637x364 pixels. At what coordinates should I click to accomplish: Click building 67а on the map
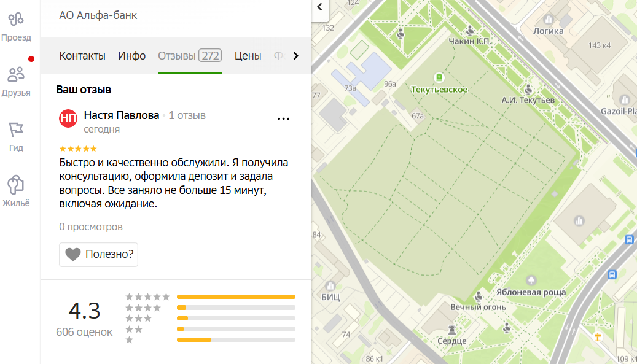(x=418, y=116)
